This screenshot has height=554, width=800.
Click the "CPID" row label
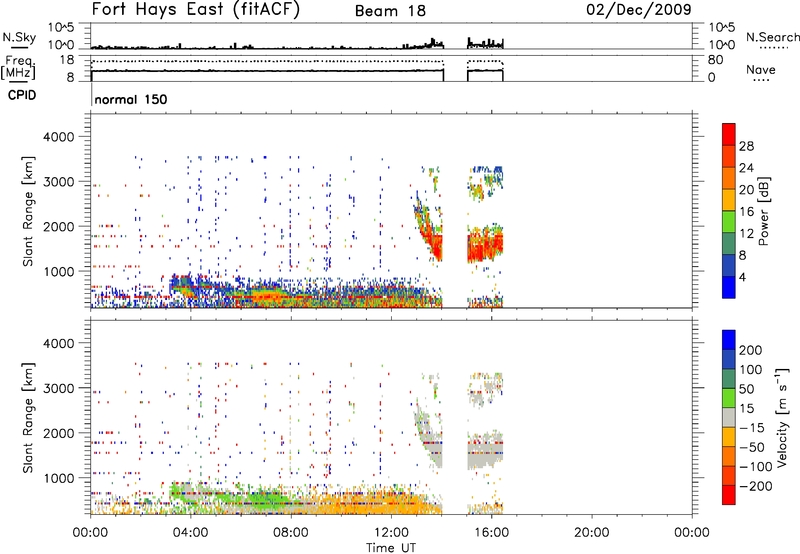point(22,95)
